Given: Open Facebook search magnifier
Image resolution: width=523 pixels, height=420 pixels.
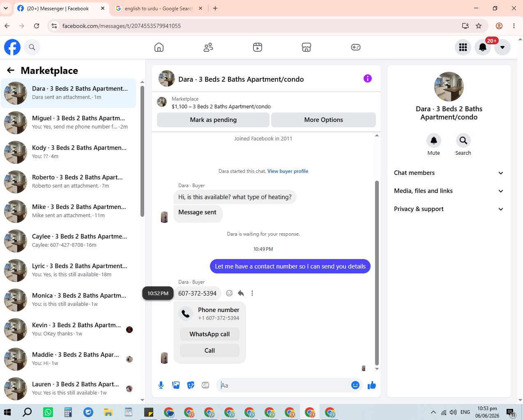Looking at the screenshot, I should point(32,47).
